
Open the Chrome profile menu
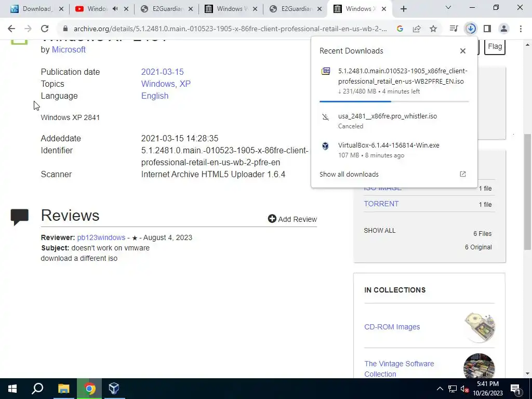[504, 29]
